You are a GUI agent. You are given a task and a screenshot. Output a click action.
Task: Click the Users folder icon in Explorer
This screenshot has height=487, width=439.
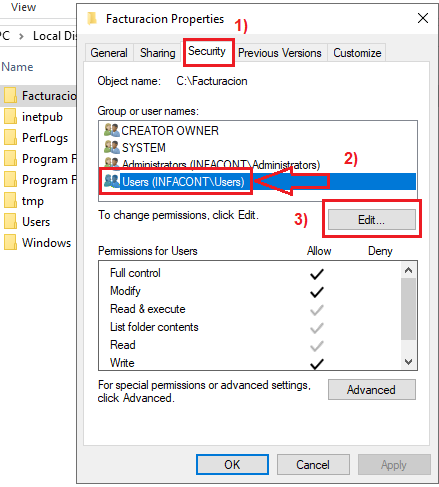[10, 222]
